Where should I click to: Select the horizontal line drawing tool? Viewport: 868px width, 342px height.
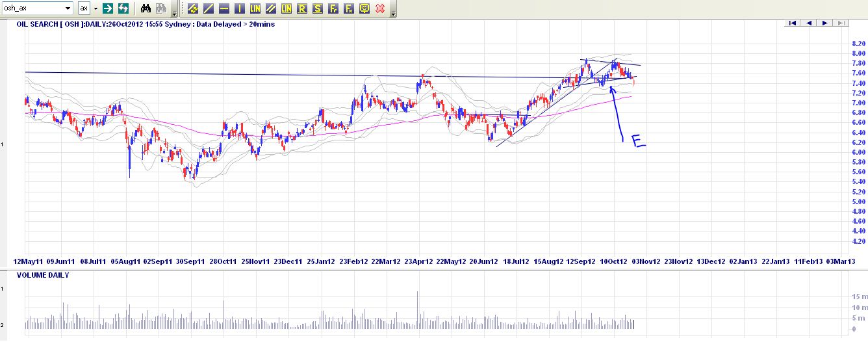pos(224,8)
